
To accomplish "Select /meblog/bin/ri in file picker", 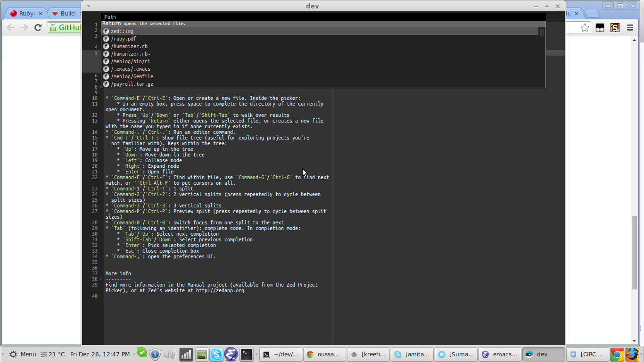I will click(321, 61).
